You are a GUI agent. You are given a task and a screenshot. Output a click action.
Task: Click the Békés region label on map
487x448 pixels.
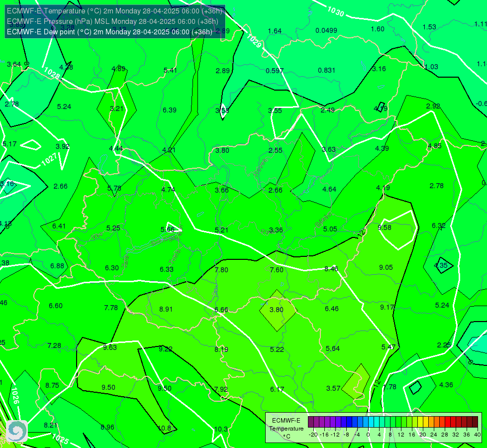[323, 220]
